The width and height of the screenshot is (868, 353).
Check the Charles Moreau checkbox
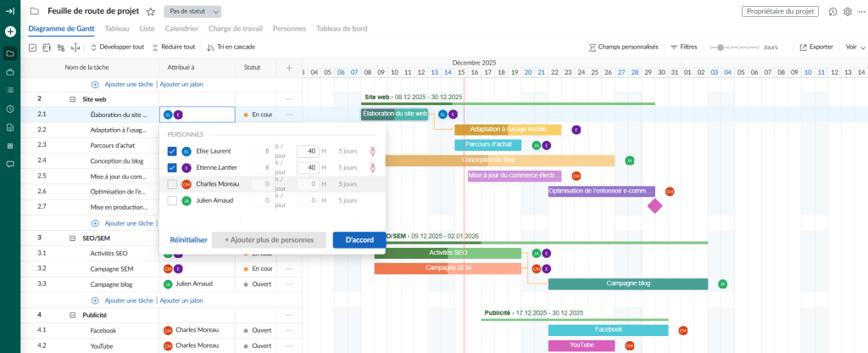(172, 184)
